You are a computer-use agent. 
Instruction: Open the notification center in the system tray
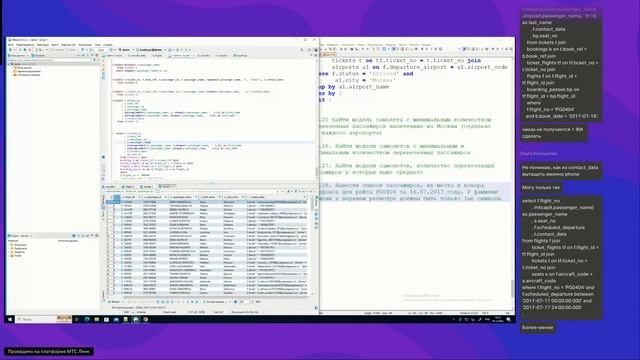[x=509, y=319]
